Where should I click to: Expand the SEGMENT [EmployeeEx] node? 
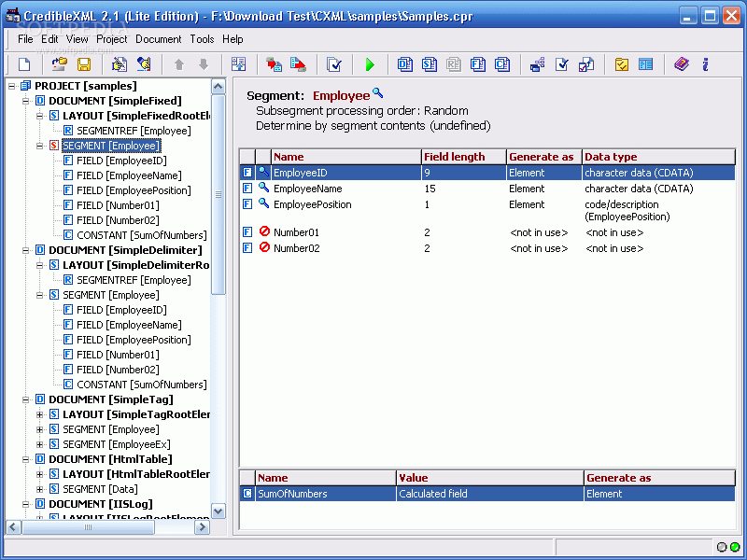coord(40,445)
